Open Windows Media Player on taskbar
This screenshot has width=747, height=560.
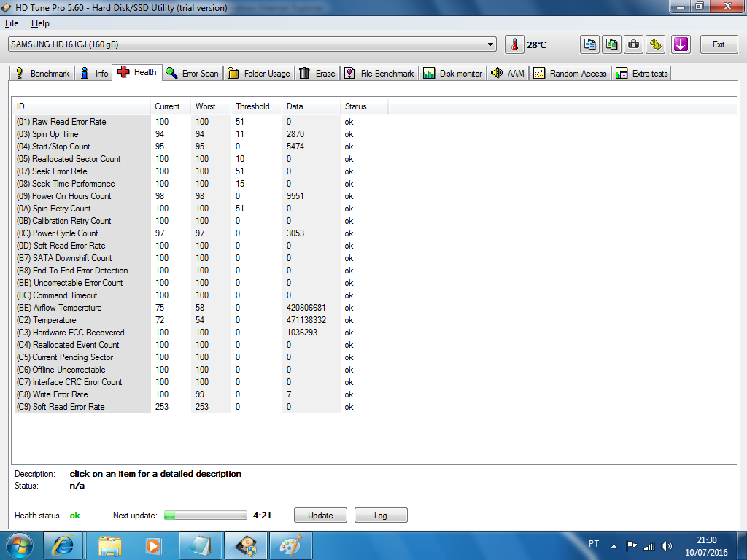pos(154,545)
